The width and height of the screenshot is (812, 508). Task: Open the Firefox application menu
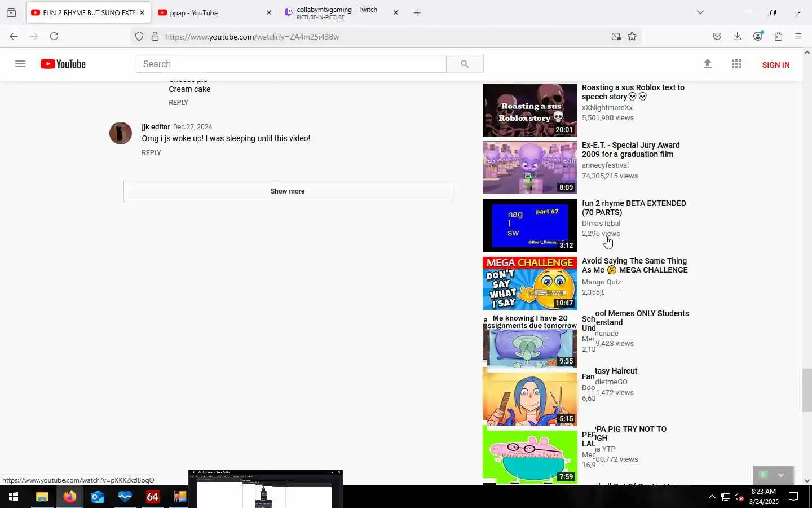[798, 36]
